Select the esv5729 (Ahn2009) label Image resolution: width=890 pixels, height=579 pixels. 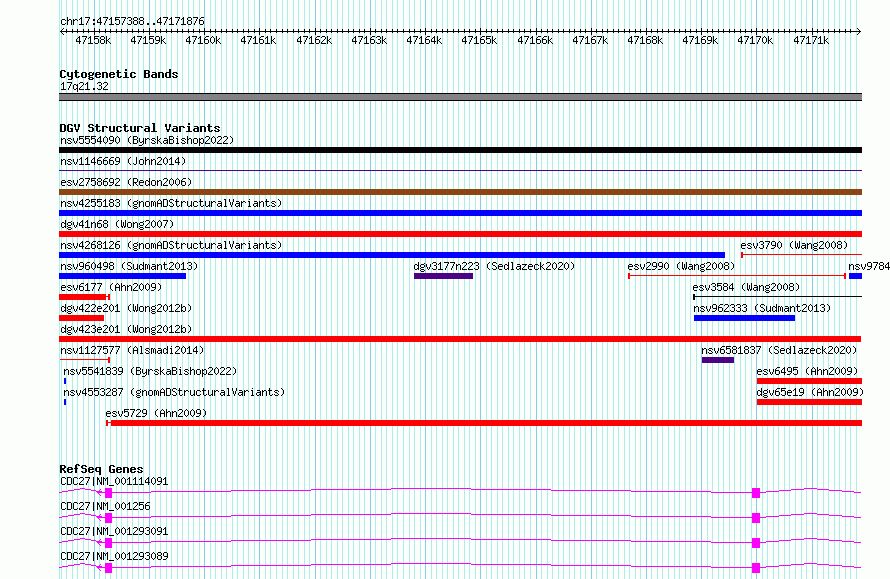click(156, 413)
